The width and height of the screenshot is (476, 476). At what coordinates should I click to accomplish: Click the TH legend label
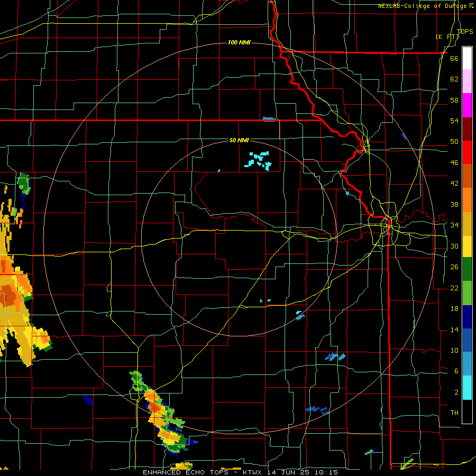click(x=454, y=413)
